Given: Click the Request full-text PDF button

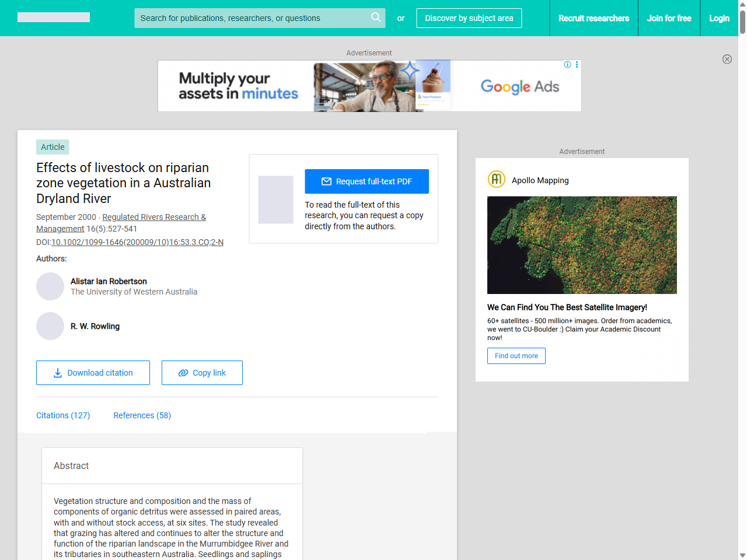Looking at the screenshot, I should point(366,181).
